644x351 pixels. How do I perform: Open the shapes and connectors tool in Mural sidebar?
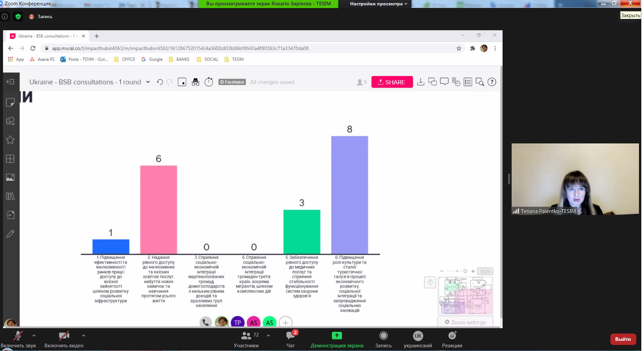[10, 121]
